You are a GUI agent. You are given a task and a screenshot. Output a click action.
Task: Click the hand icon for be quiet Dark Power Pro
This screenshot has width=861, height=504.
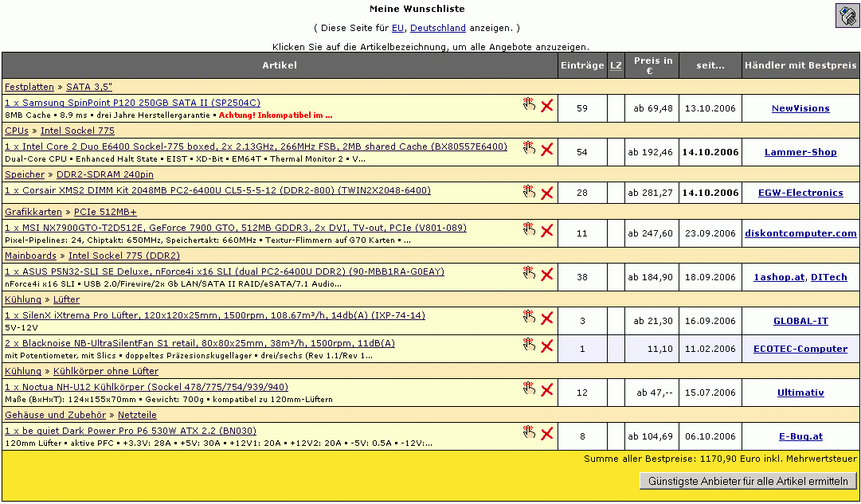tap(529, 432)
